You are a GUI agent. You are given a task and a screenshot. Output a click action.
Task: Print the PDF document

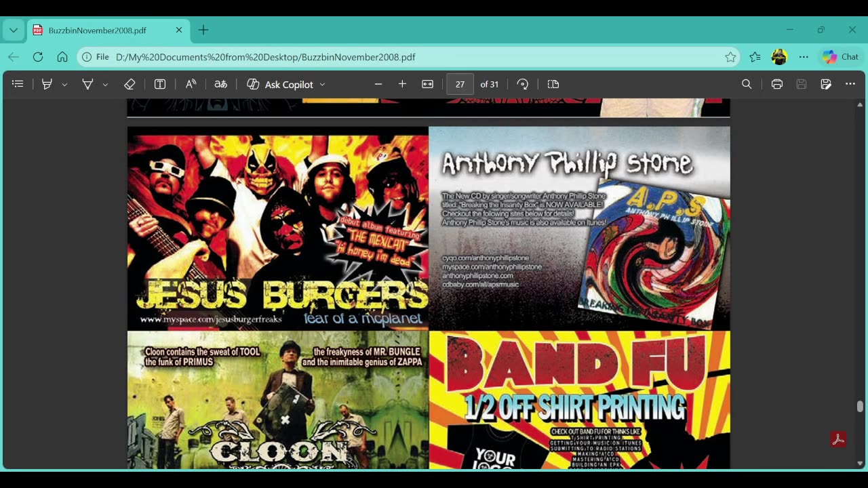pyautogui.click(x=777, y=84)
